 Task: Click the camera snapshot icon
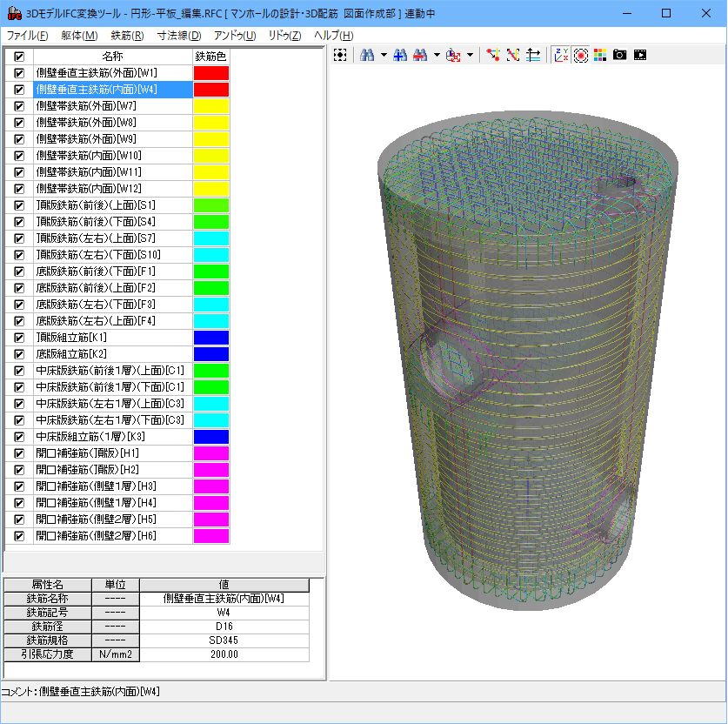pos(619,56)
